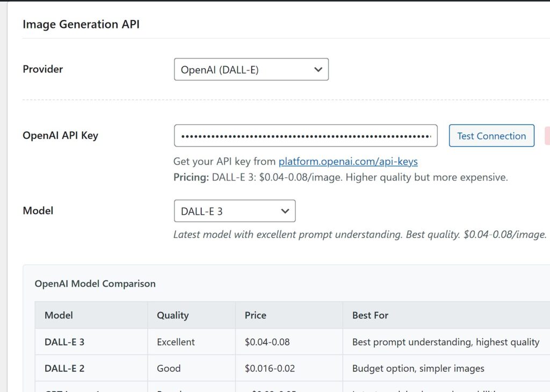Click the Excellent quality cell
This screenshot has height=392, width=550.
176,342
